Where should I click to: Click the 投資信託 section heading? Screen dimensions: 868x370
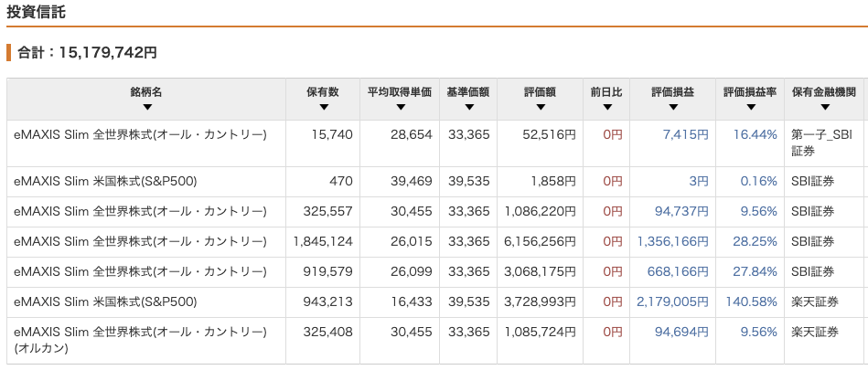tap(36, 13)
